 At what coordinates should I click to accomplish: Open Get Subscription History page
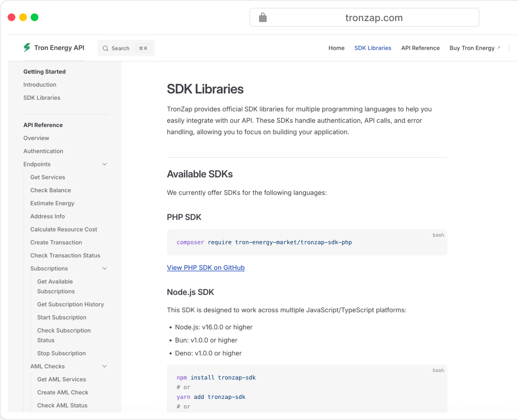[x=71, y=304]
